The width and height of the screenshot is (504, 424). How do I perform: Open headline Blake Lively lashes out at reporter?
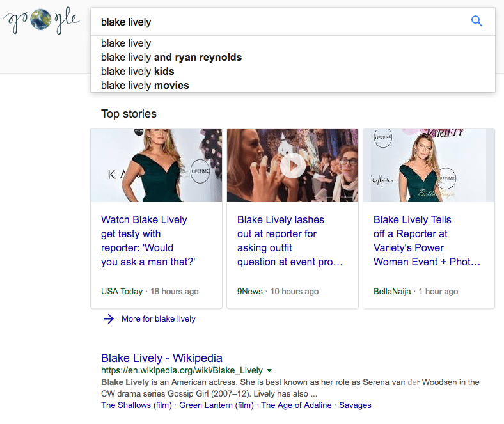point(290,240)
